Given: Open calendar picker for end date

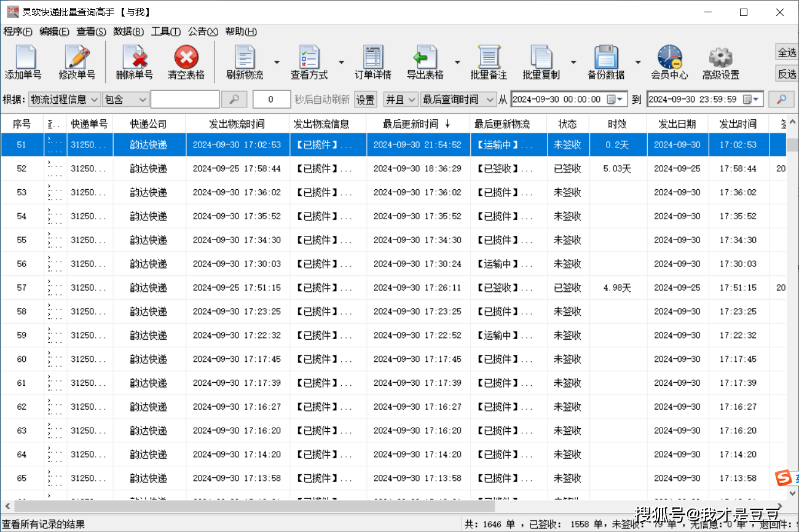Looking at the screenshot, I should tap(751, 99).
